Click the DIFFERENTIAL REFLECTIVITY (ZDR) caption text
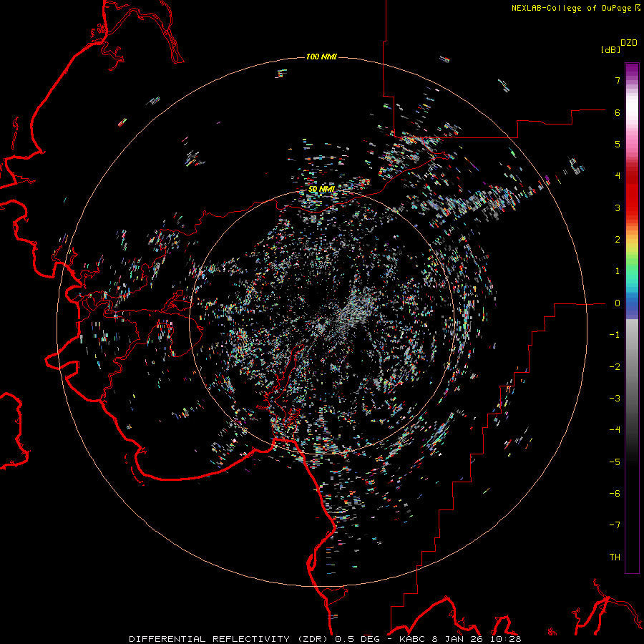 pos(230,639)
